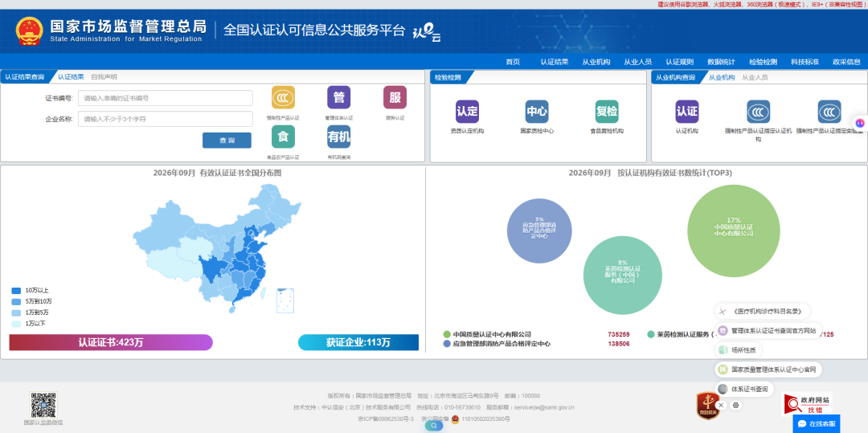Viewport: 868px width, 433px height.
Task: Select the 资质认定机构 icon
Action: click(467, 111)
